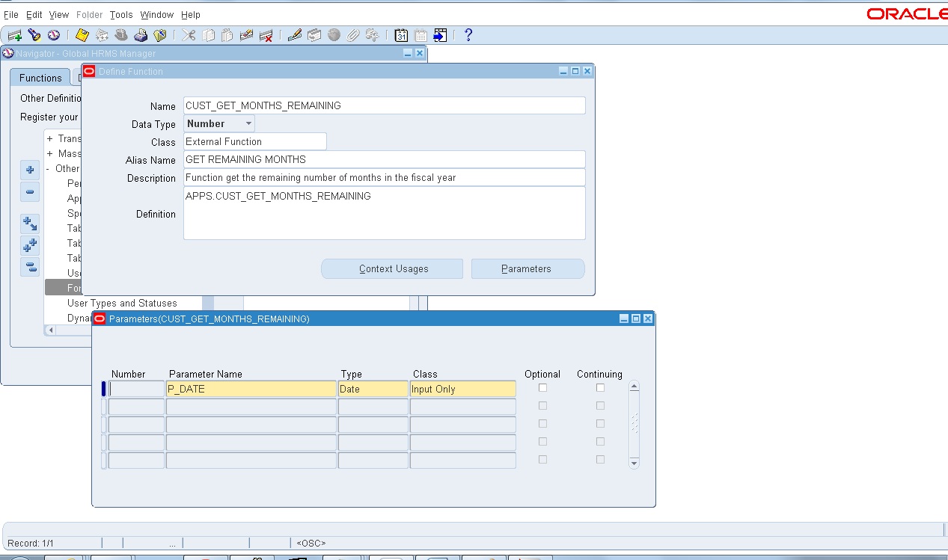The height and width of the screenshot is (560, 948).
Task: Tick Continuing checkbox in last parameter row
Action: click(x=600, y=460)
